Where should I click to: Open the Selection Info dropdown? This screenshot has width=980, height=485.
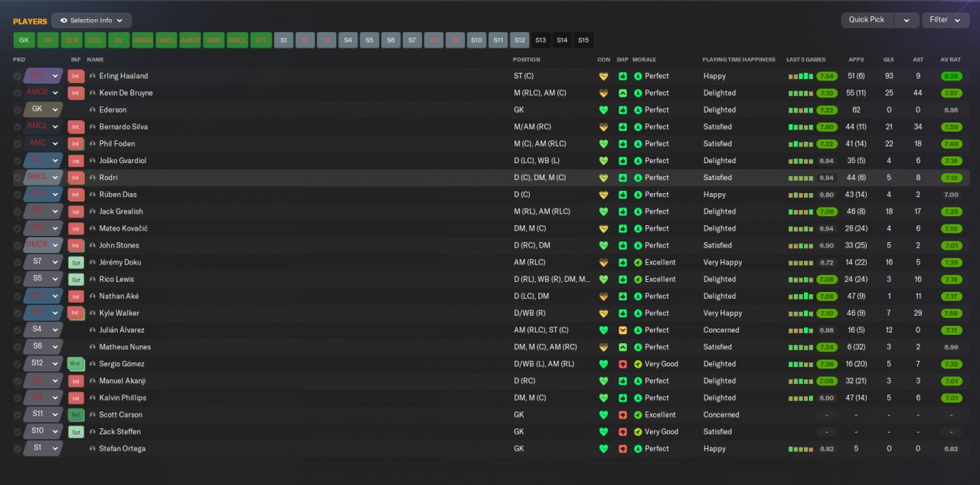92,21
